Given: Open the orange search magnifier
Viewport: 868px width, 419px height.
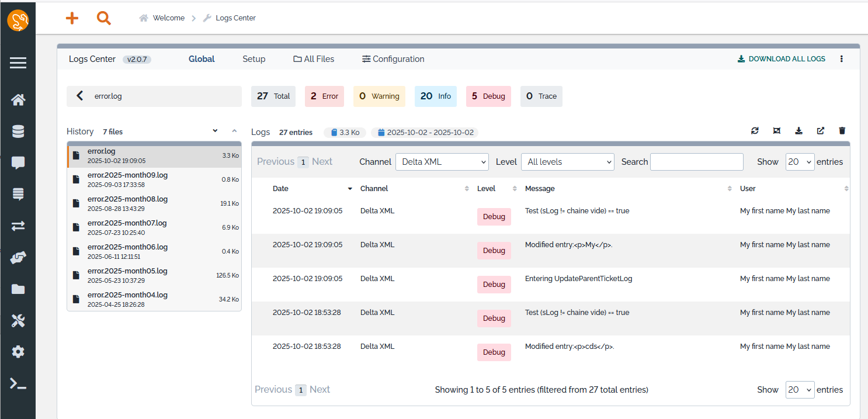Looking at the screenshot, I should point(104,18).
